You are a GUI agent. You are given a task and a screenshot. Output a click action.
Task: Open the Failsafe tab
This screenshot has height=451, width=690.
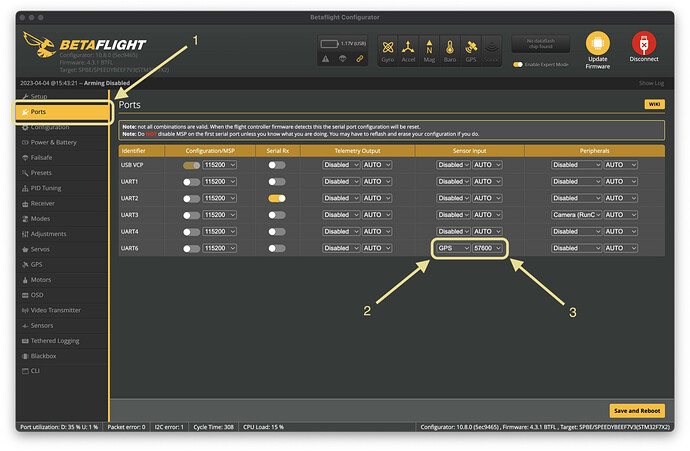click(x=62, y=158)
